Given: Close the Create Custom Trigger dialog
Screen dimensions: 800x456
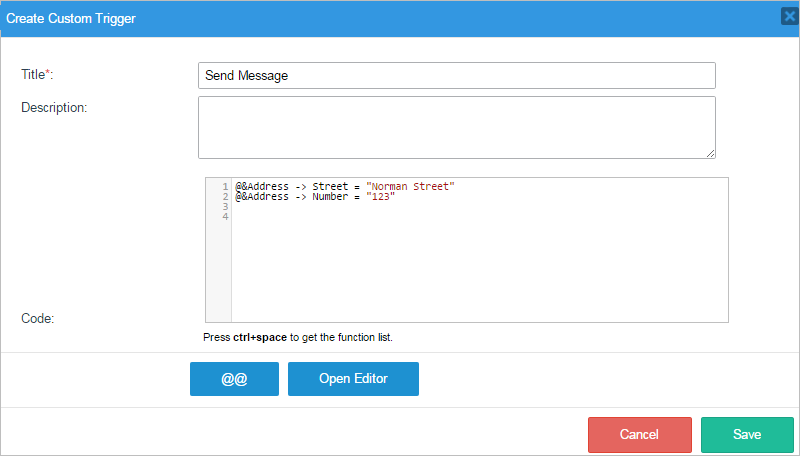Looking at the screenshot, I should [x=789, y=17].
